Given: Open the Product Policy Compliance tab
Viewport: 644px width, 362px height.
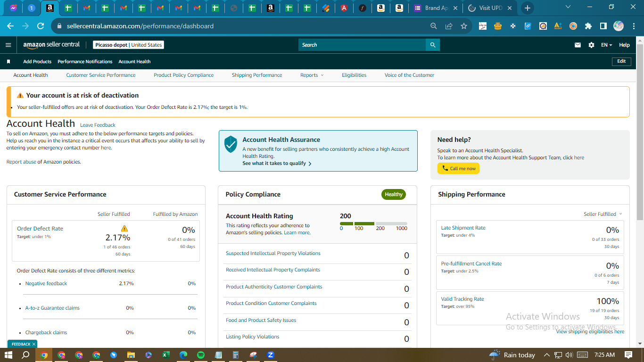Looking at the screenshot, I should (184, 75).
